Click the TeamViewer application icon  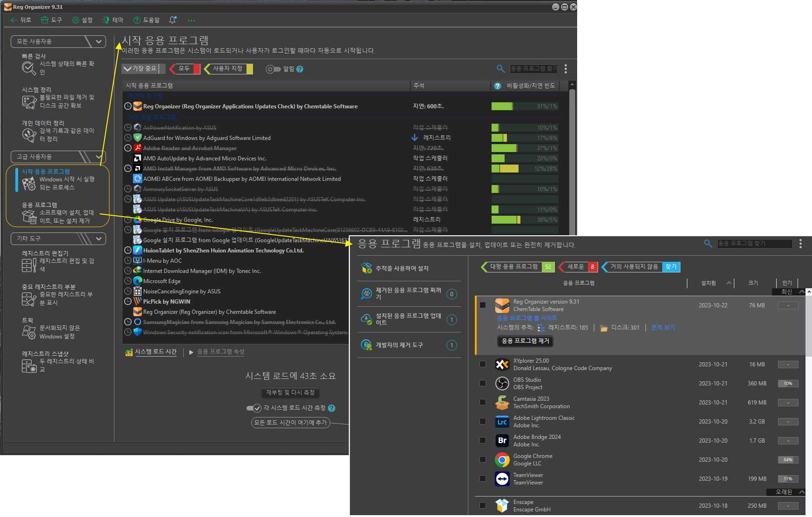[x=502, y=479]
